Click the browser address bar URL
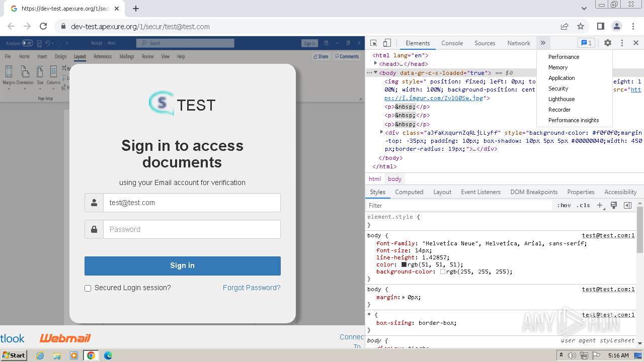 click(x=140, y=27)
